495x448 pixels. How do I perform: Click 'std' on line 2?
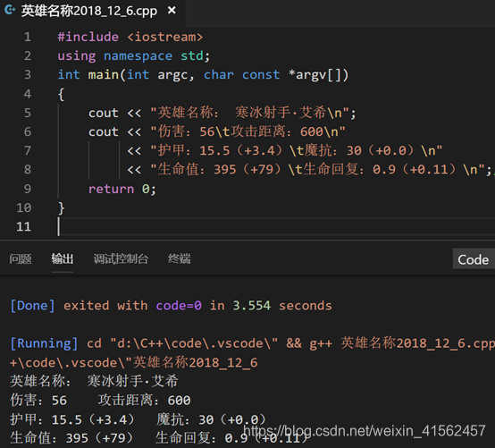192,56
